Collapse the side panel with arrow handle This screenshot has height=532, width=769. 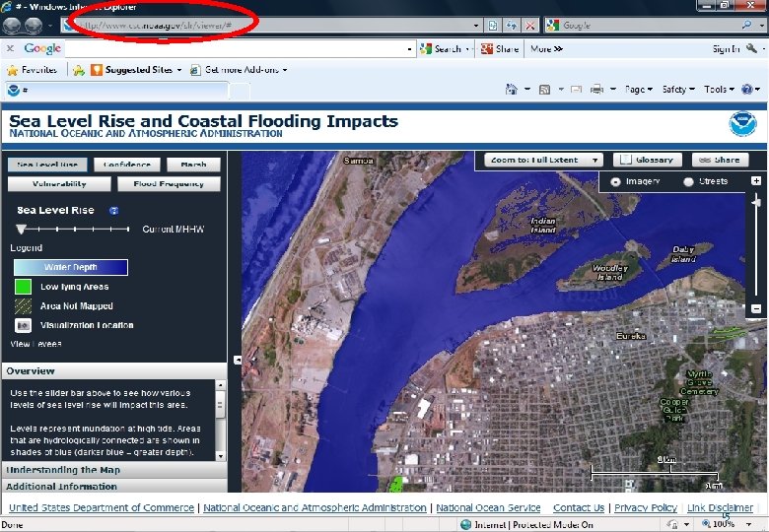238,360
